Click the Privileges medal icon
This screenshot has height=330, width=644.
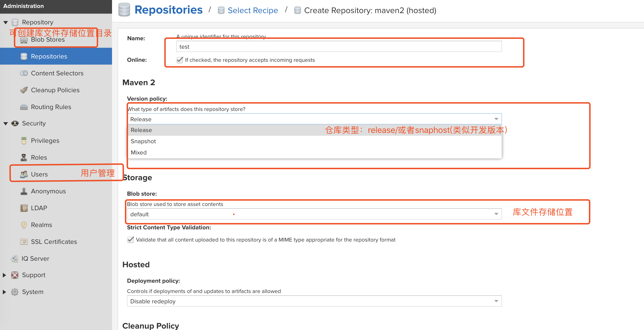24,140
